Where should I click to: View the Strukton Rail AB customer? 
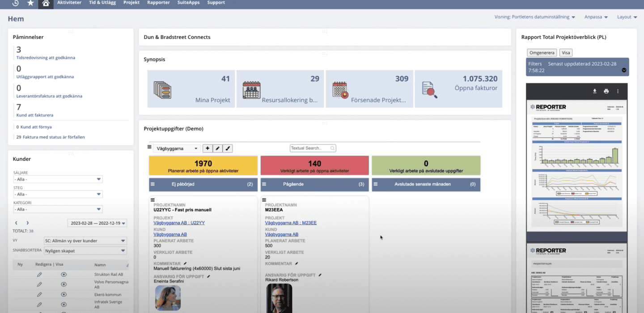pos(64,275)
